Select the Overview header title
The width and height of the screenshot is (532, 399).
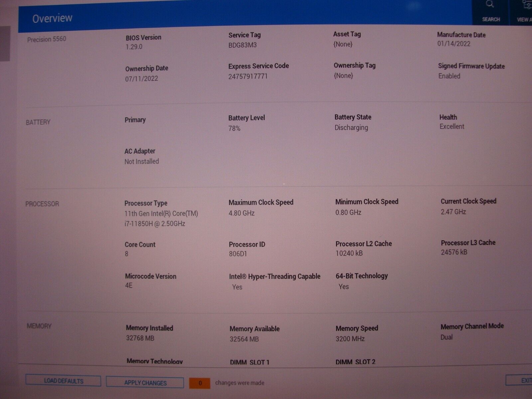(52, 18)
